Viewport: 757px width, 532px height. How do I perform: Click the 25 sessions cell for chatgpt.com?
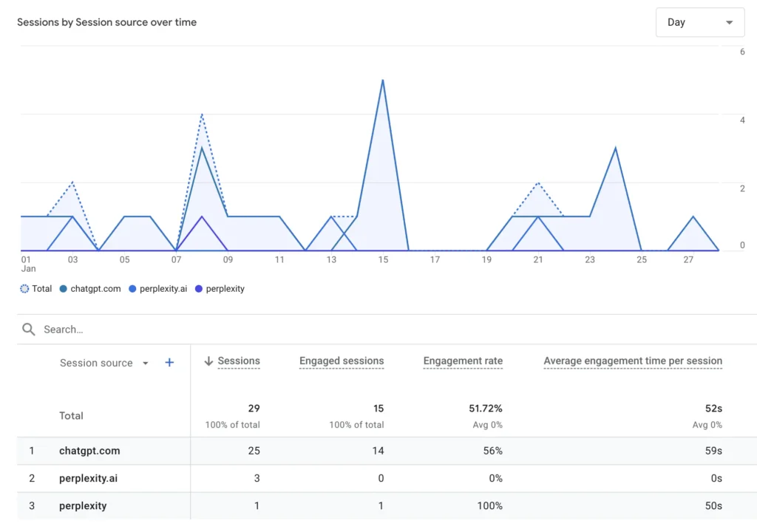[x=254, y=451]
